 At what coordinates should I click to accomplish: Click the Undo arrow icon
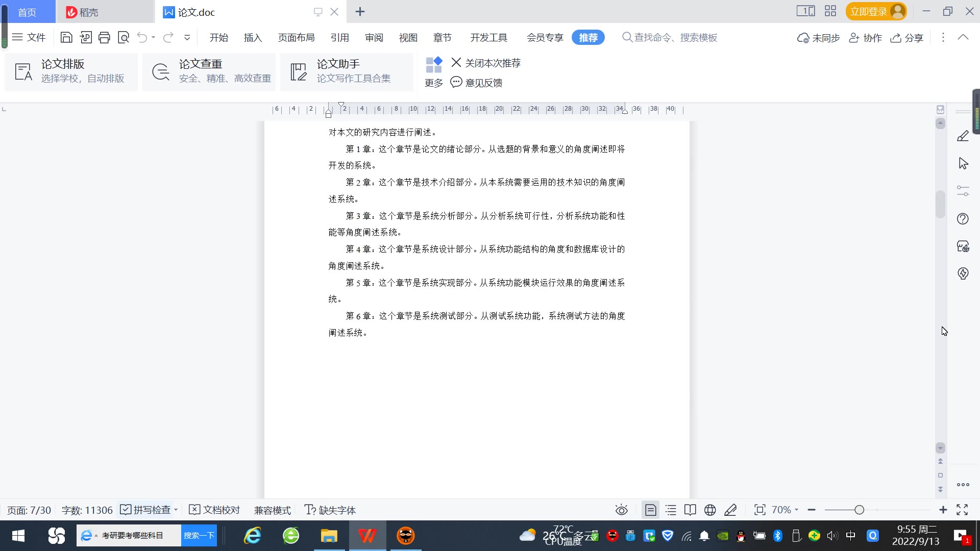tap(142, 37)
